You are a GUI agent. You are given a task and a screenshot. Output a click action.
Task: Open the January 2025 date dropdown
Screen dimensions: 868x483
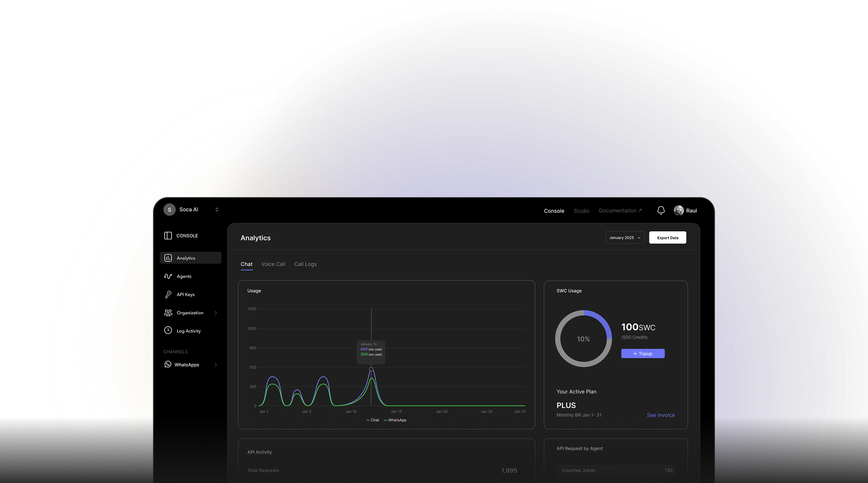625,237
